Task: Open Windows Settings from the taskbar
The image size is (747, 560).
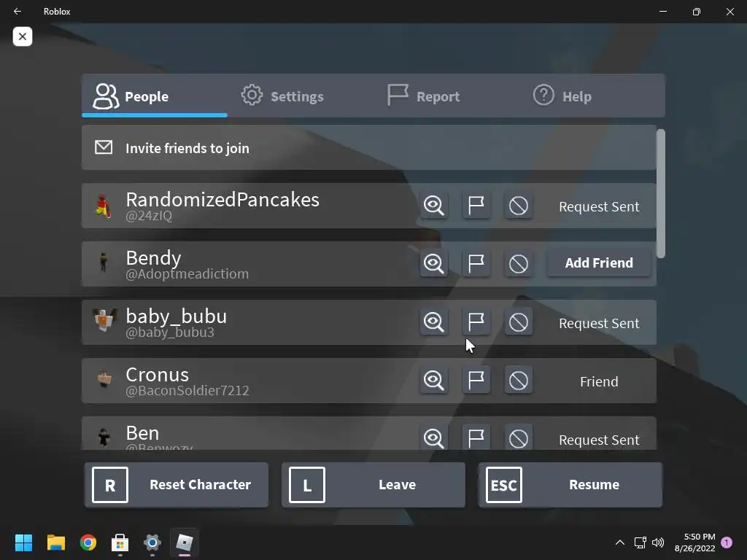Action: tap(152, 542)
